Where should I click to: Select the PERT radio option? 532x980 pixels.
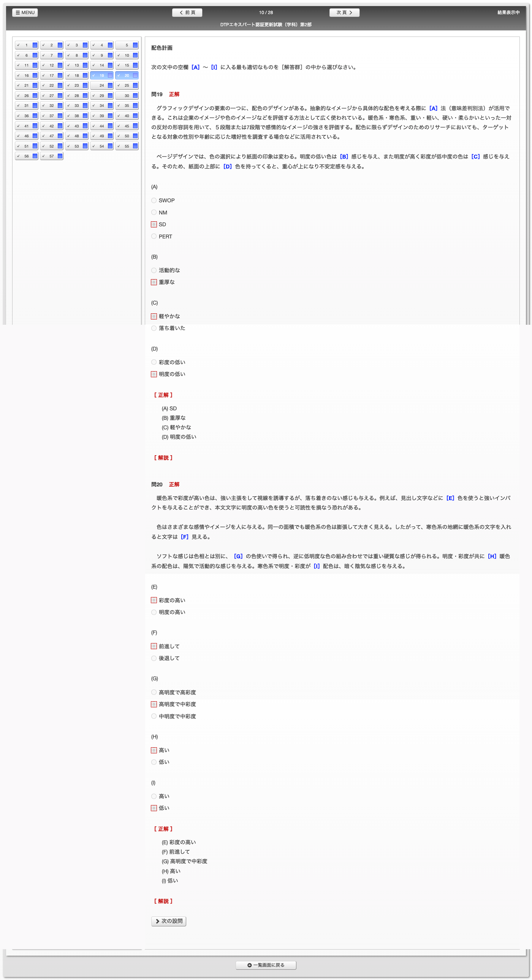[154, 236]
